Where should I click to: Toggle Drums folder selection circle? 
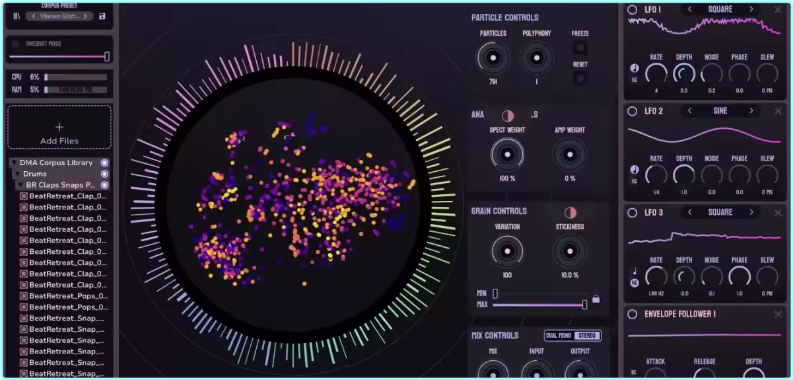pos(104,174)
